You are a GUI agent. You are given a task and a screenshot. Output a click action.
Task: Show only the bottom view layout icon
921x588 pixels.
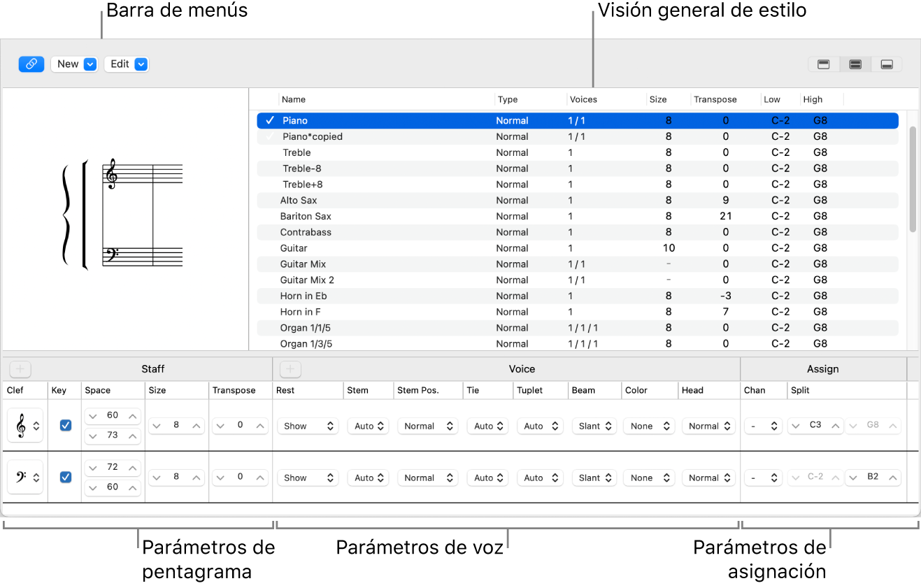click(887, 64)
